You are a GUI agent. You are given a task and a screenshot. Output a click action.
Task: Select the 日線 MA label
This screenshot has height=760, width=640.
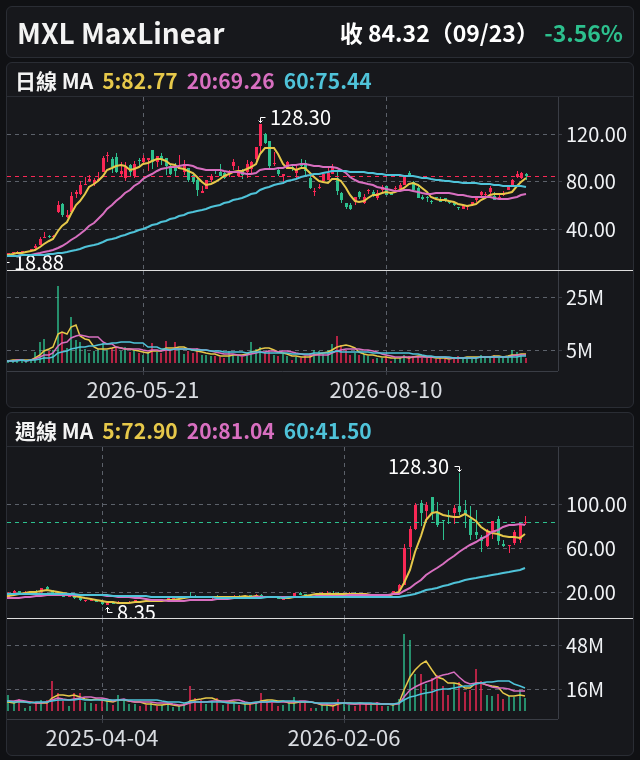point(54,81)
